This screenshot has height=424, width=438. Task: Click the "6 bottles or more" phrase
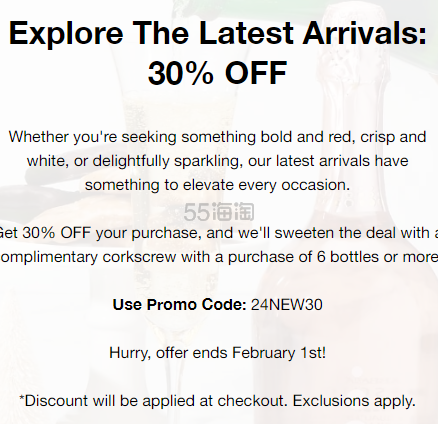[x=377, y=257]
